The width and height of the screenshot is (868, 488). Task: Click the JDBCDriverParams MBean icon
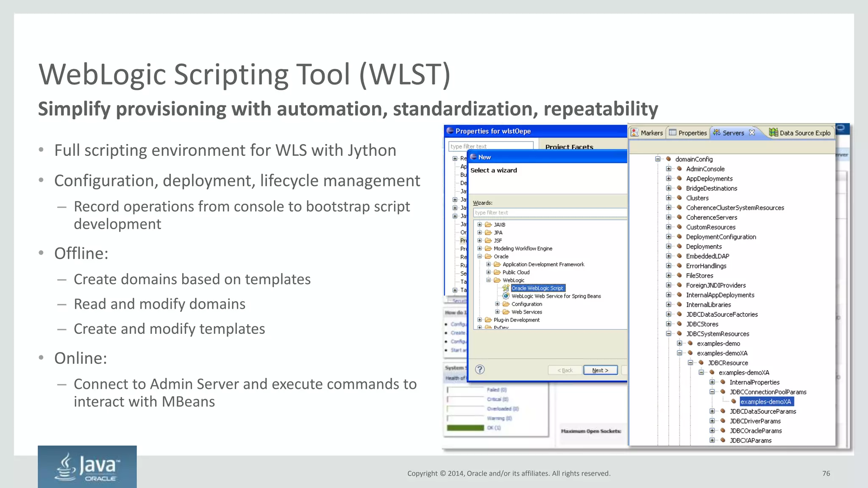coord(723,421)
